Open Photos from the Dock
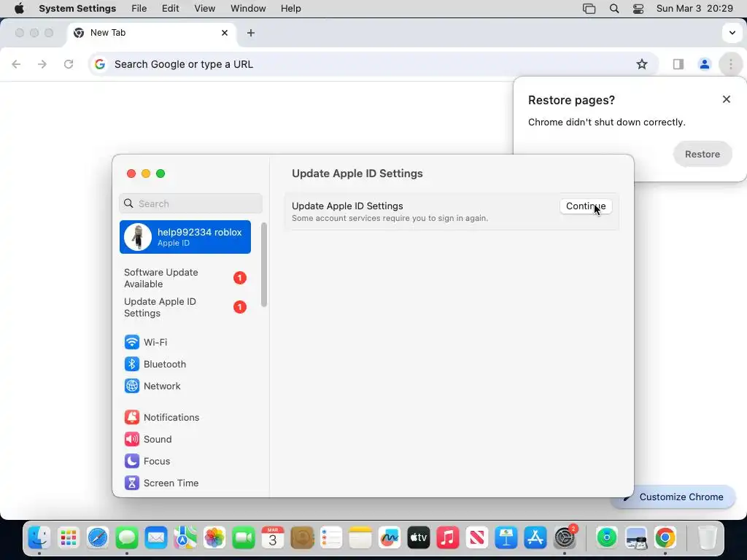Viewport: 747px width, 560px height. pyautogui.click(x=214, y=538)
